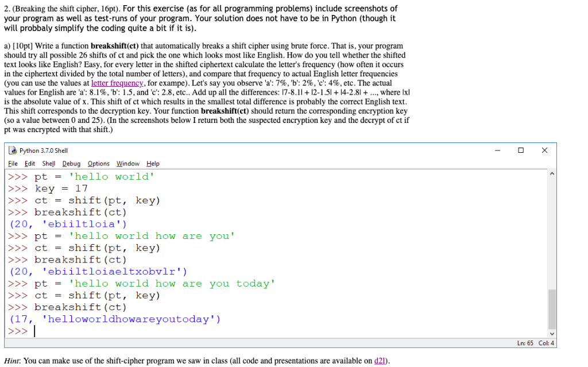Click the 'Col: 4' status bar entry

pyautogui.click(x=546, y=343)
